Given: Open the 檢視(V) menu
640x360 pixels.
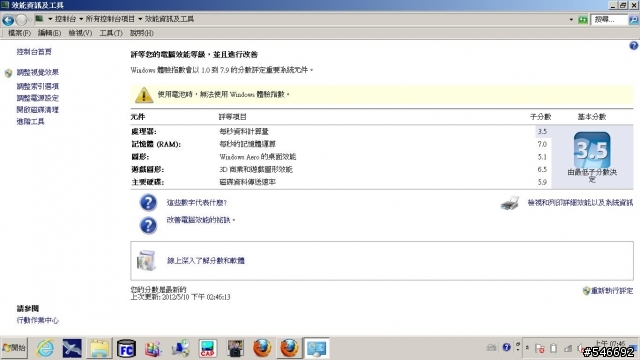Looking at the screenshot, I should point(80,33).
